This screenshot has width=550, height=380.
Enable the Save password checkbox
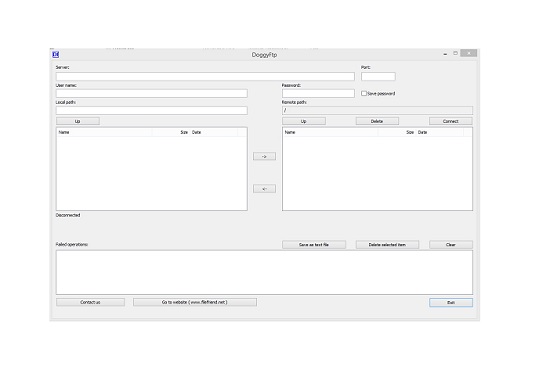pos(364,93)
